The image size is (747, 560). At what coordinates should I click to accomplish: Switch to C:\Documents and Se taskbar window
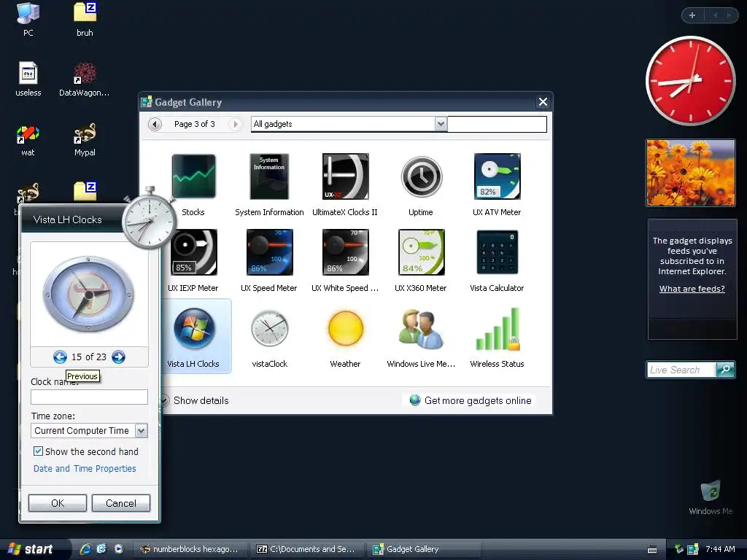click(307, 549)
